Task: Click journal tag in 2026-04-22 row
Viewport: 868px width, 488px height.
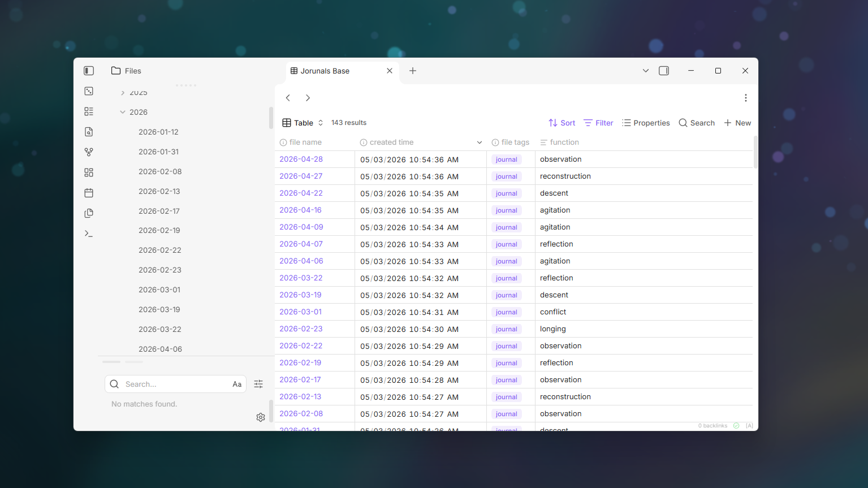Action: tap(507, 193)
